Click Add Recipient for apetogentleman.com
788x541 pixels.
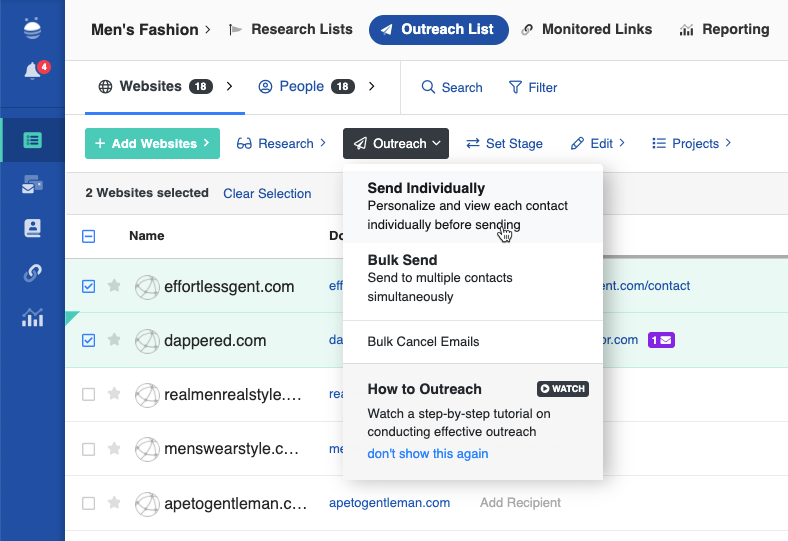point(520,502)
